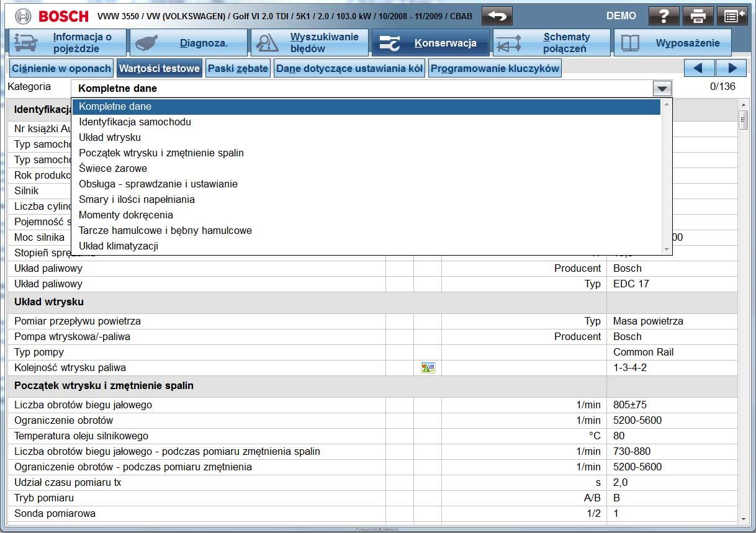Open the Wyszukiwanie błędów tab

click(309, 43)
